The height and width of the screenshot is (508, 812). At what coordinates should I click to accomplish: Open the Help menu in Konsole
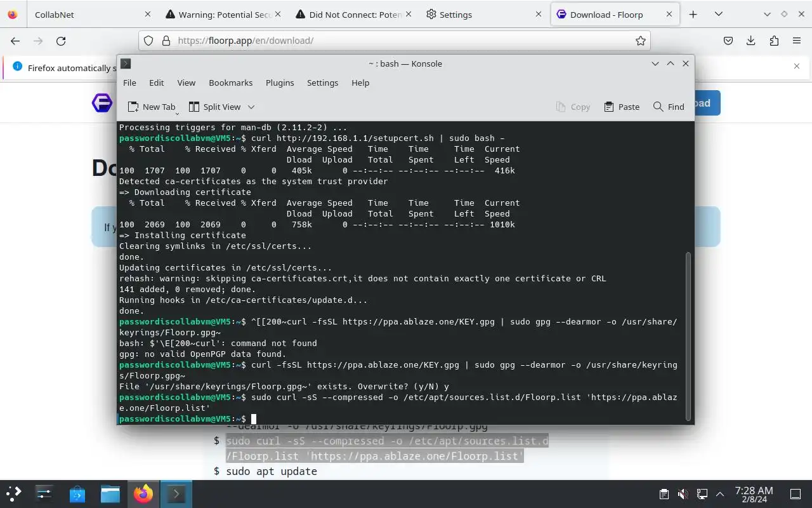(x=360, y=83)
